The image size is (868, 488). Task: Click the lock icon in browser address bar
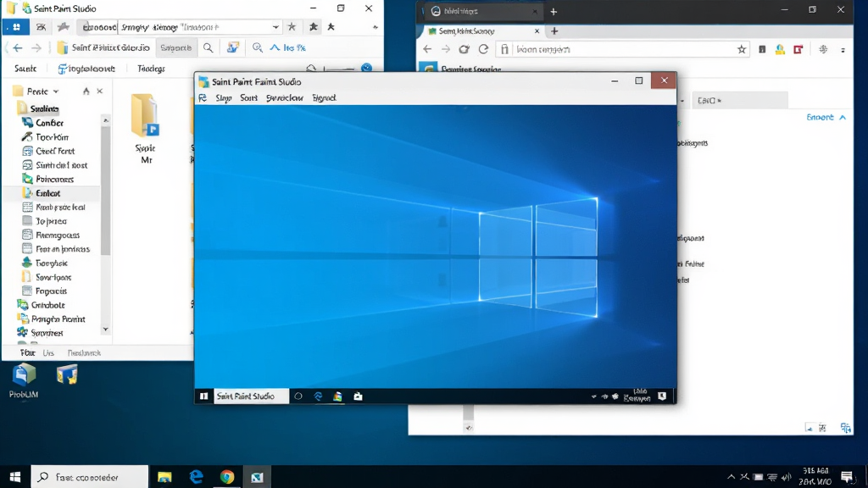point(504,49)
